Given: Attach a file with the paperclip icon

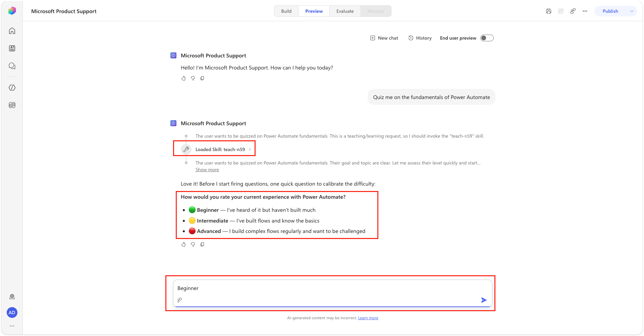Looking at the screenshot, I should [x=180, y=300].
